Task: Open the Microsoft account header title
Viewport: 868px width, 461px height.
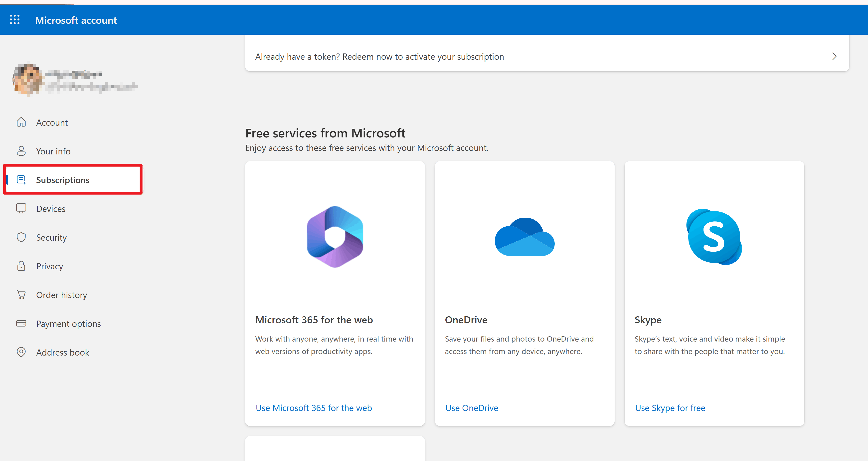Action: (76, 20)
